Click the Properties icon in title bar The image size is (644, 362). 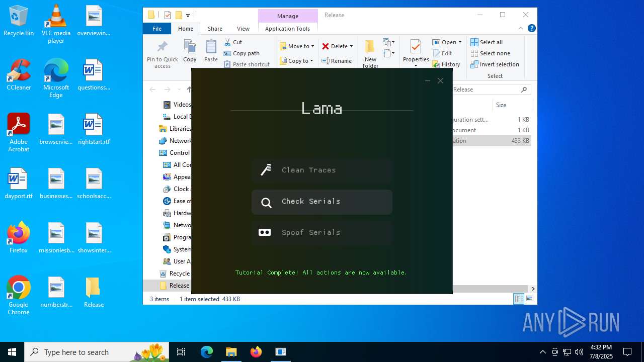tap(168, 15)
